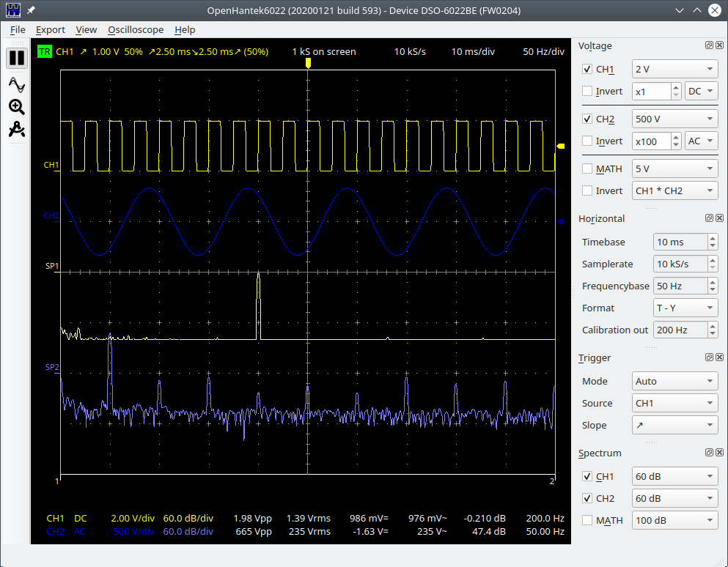The width and height of the screenshot is (728, 567).
Task: Enable the MATH spectrum checkbox
Action: [x=587, y=520]
